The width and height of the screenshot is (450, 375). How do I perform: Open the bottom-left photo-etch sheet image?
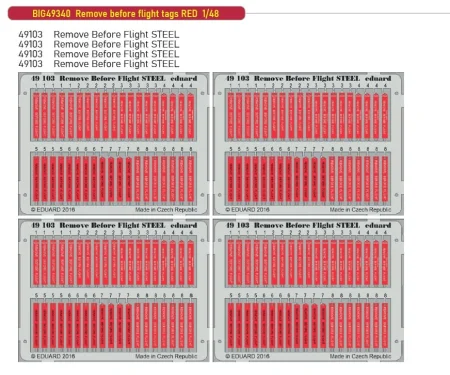click(x=114, y=290)
